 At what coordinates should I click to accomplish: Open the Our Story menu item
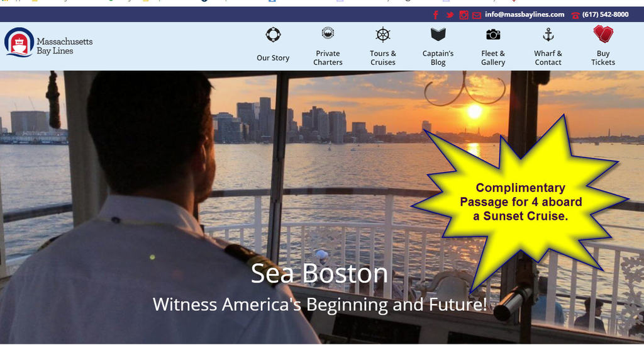click(273, 58)
